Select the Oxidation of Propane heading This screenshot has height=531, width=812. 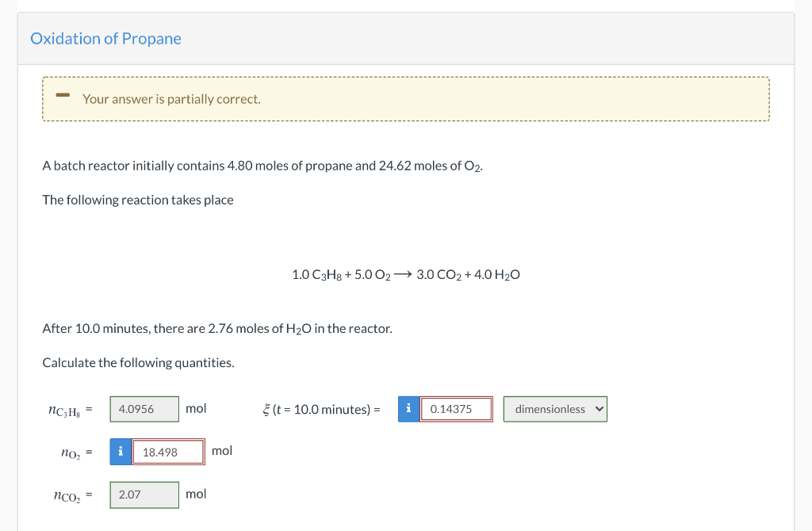click(x=105, y=38)
